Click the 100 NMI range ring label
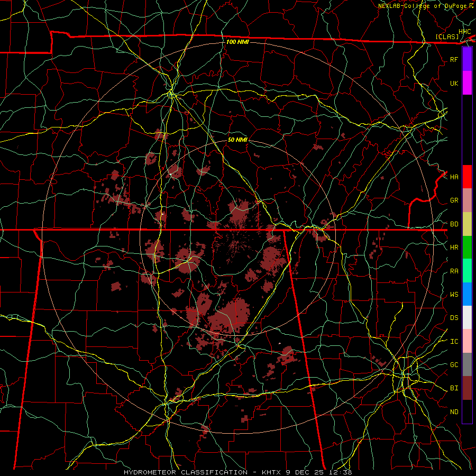476x476 pixels. click(237, 42)
